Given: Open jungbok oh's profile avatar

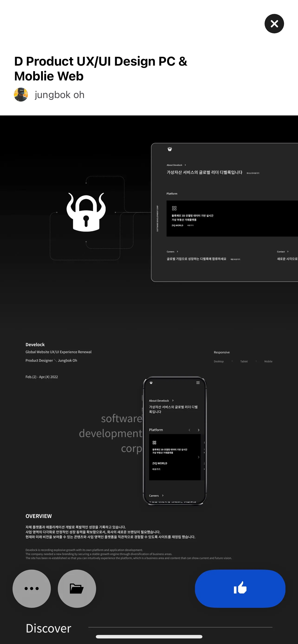Looking at the screenshot, I should tap(21, 95).
